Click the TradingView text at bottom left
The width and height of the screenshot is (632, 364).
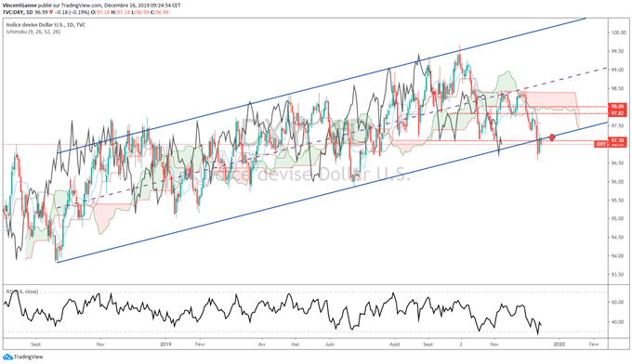coord(28,357)
